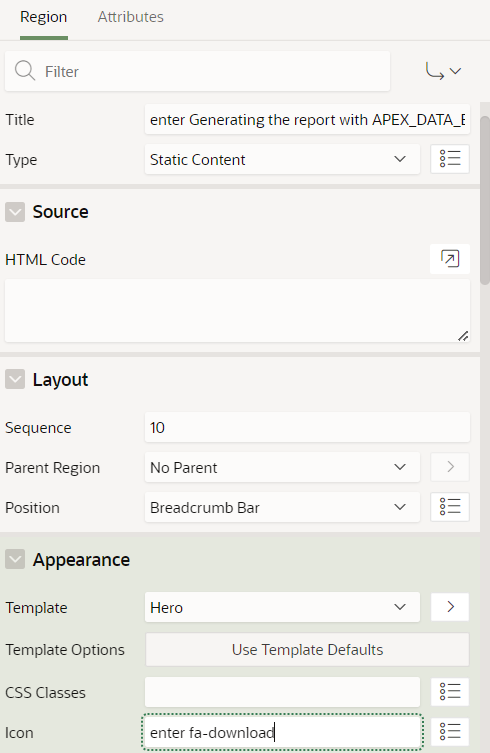Click into the Sequence field
The width and height of the screenshot is (490, 753).
click(307, 427)
